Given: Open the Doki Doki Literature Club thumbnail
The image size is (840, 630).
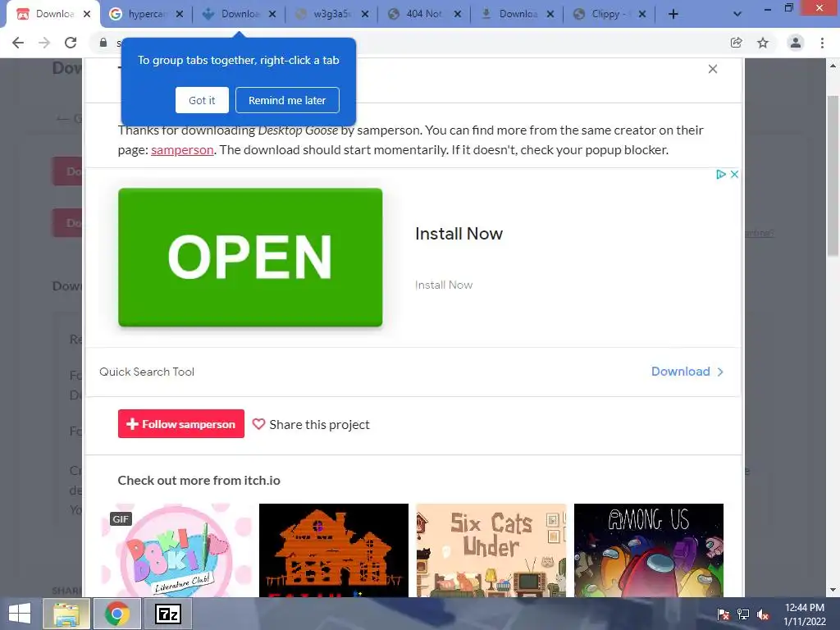Looking at the screenshot, I should 177,550.
